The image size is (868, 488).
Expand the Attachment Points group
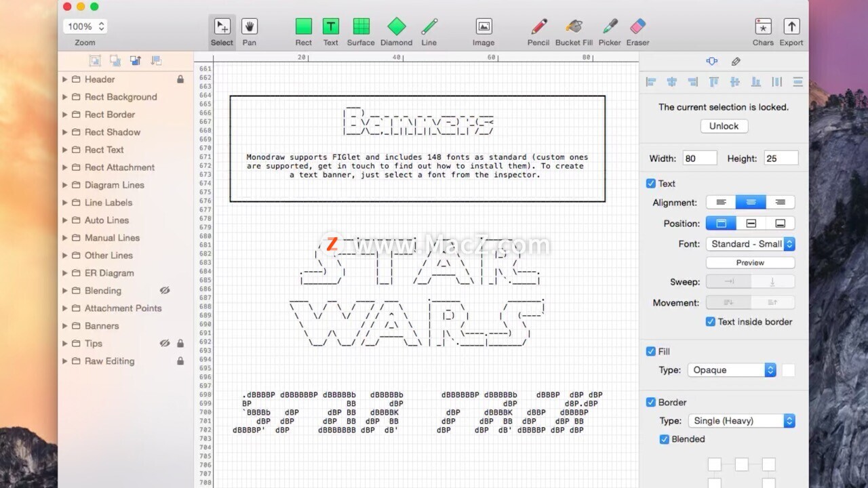click(65, 308)
